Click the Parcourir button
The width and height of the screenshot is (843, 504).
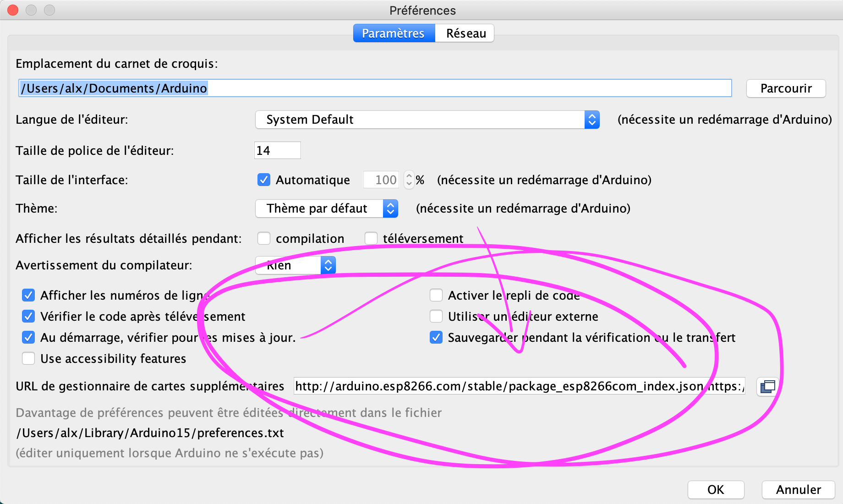tap(786, 88)
